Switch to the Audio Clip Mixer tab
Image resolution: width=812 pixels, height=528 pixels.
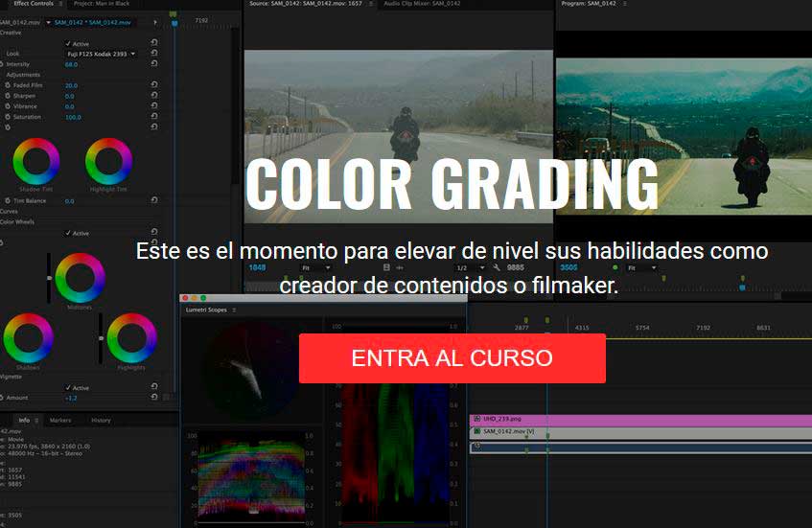pos(422,4)
